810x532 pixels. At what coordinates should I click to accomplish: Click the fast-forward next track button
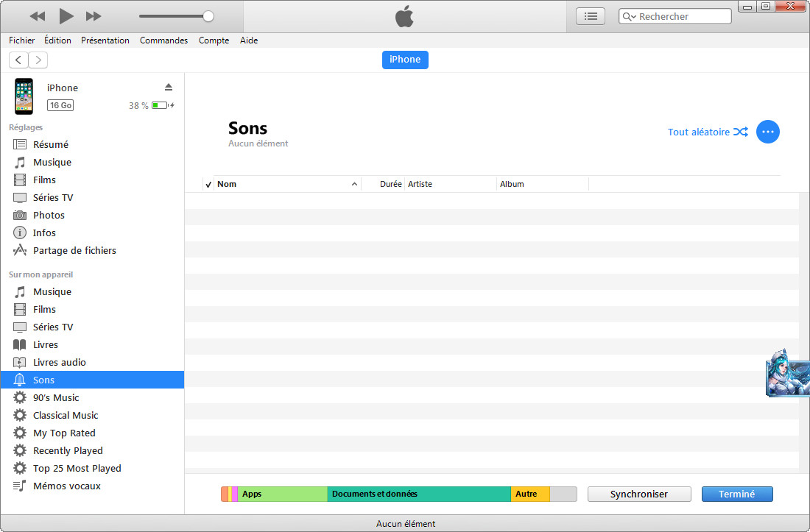[94, 16]
